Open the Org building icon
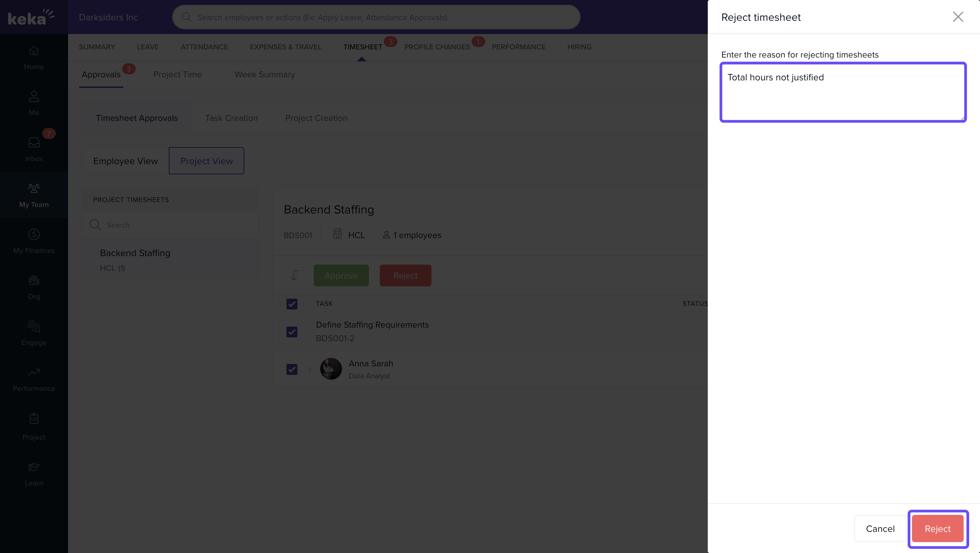 (x=34, y=281)
